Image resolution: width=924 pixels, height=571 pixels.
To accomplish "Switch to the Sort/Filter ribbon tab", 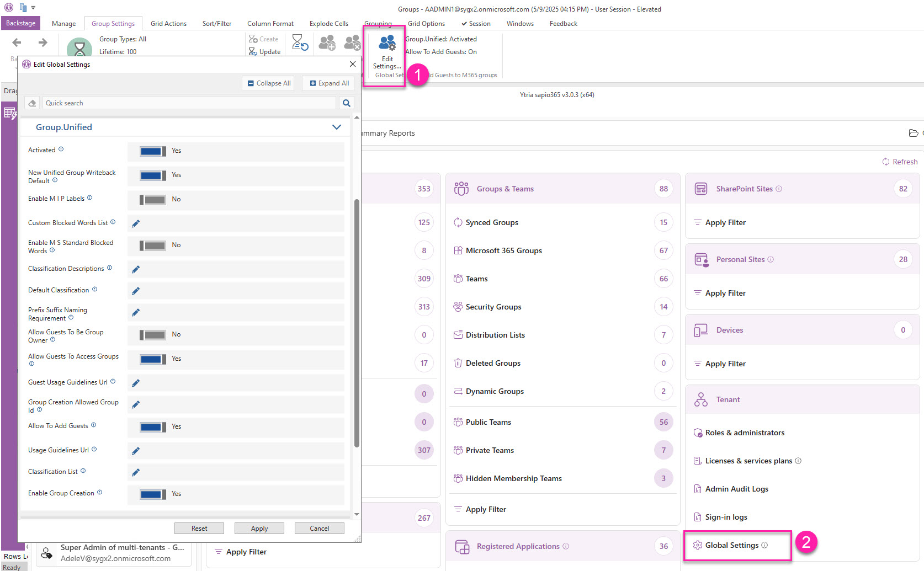I will [216, 23].
